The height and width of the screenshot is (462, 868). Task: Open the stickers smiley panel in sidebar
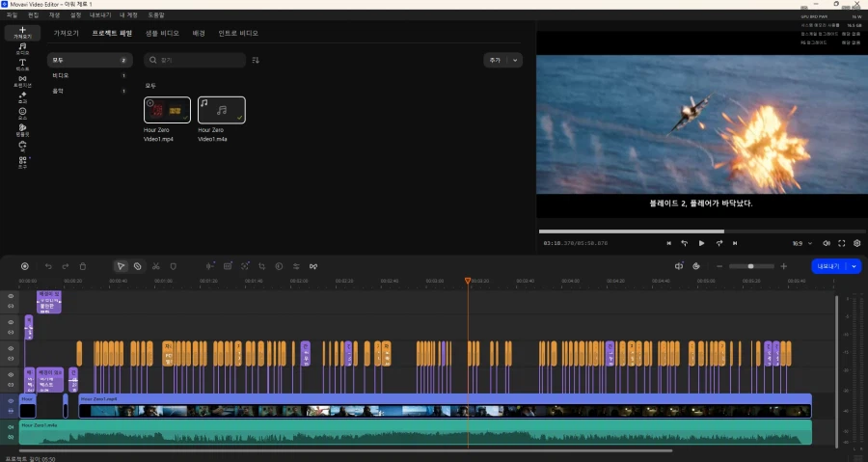point(22,114)
